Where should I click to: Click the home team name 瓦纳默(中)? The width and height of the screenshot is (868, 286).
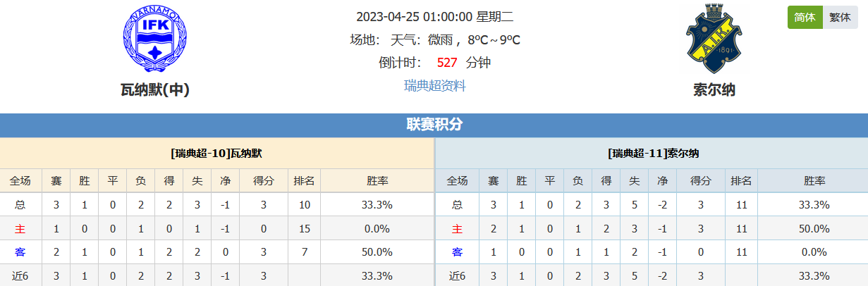tap(155, 90)
